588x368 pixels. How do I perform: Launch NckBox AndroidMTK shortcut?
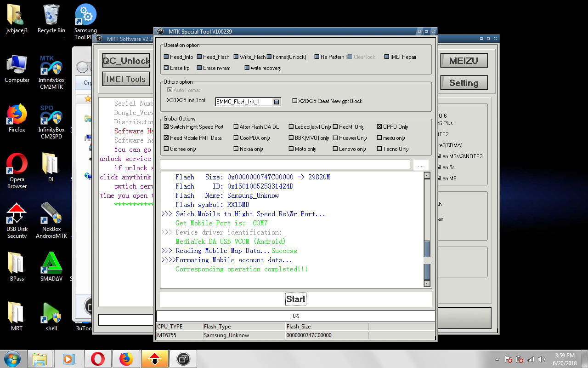point(51,221)
